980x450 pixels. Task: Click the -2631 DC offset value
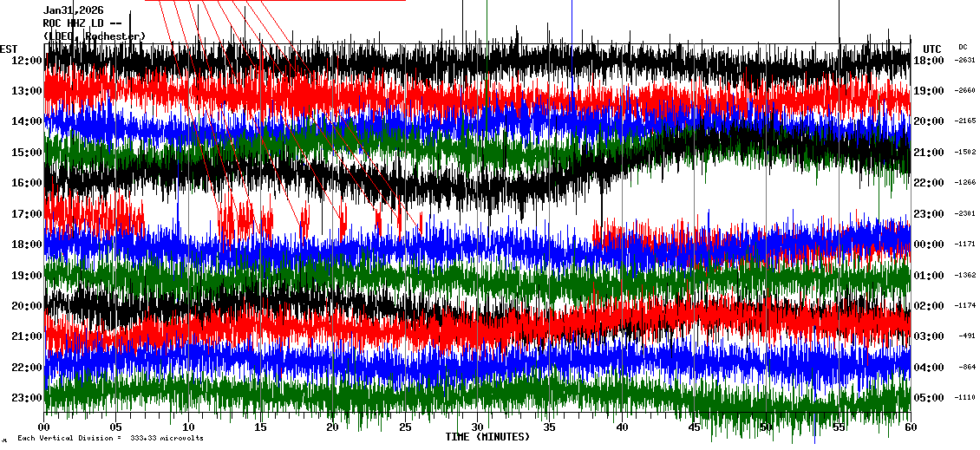pos(965,61)
